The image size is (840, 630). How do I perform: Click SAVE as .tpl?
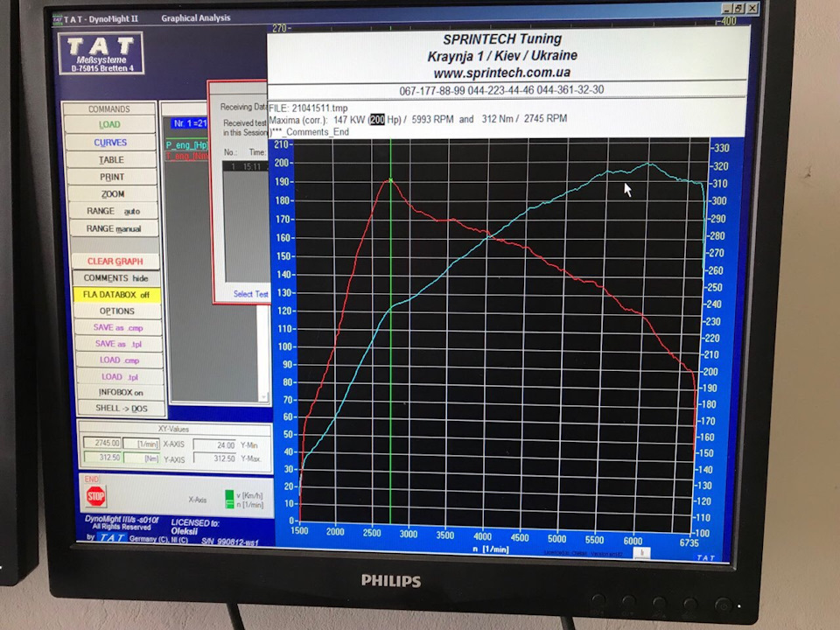tap(118, 344)
